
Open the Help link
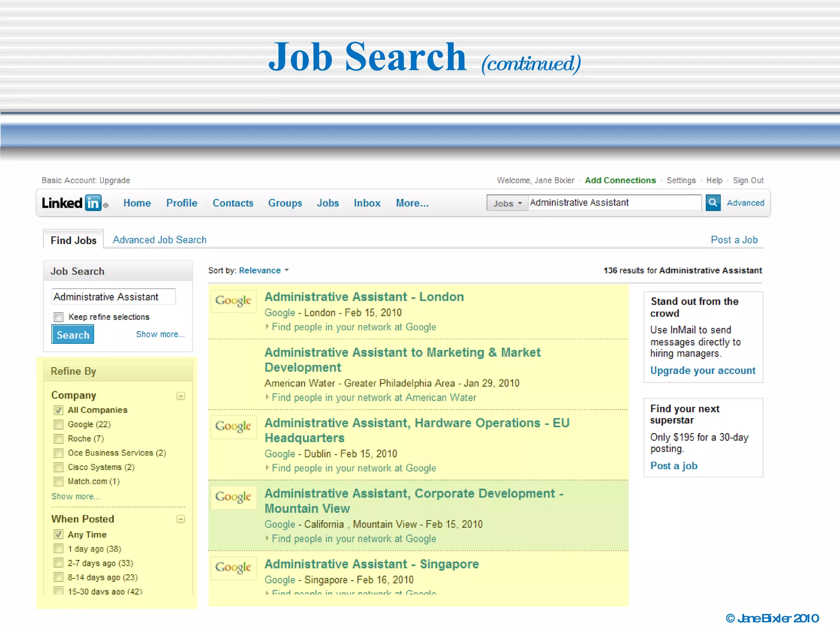(x=714, y=180)
